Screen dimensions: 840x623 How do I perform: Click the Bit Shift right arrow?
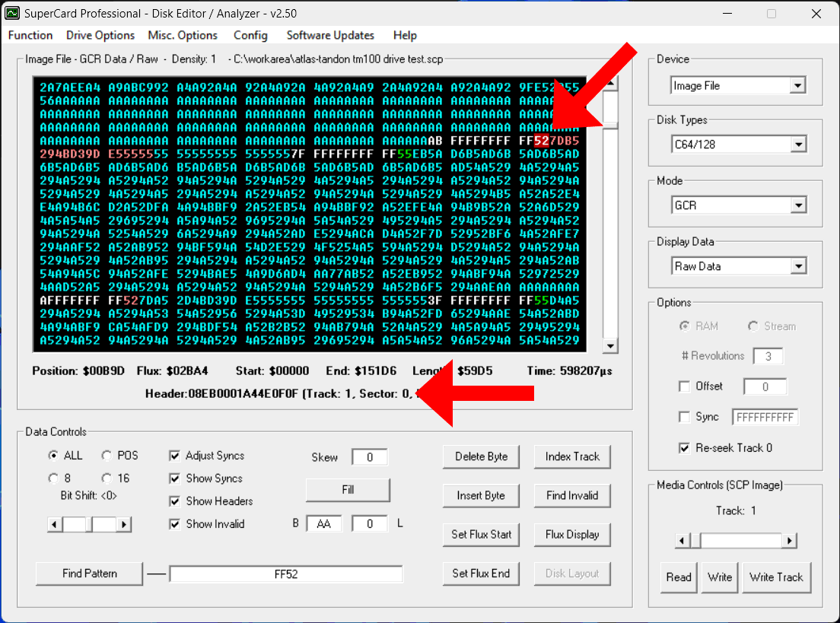tap(124, 524)
